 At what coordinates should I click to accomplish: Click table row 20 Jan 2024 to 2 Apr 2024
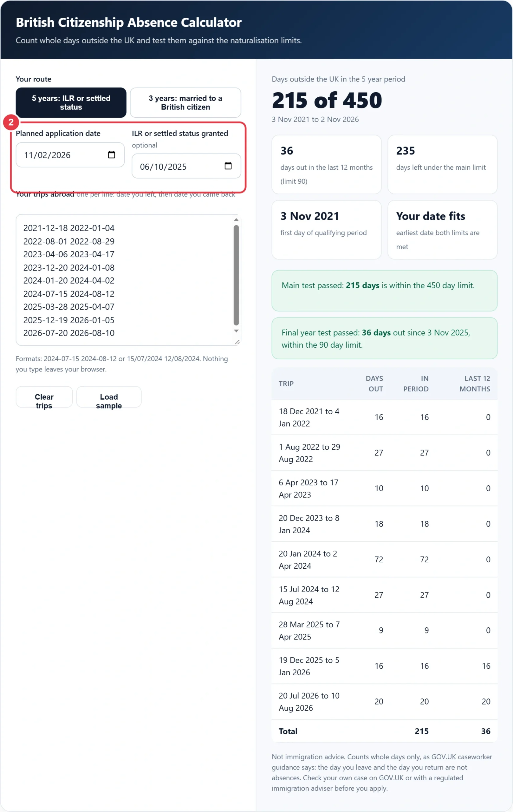coord(384,560)
